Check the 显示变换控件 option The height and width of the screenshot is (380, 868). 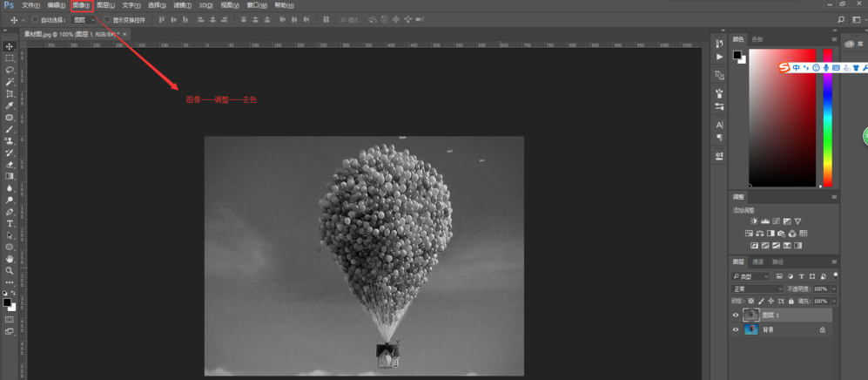(107, 19)
